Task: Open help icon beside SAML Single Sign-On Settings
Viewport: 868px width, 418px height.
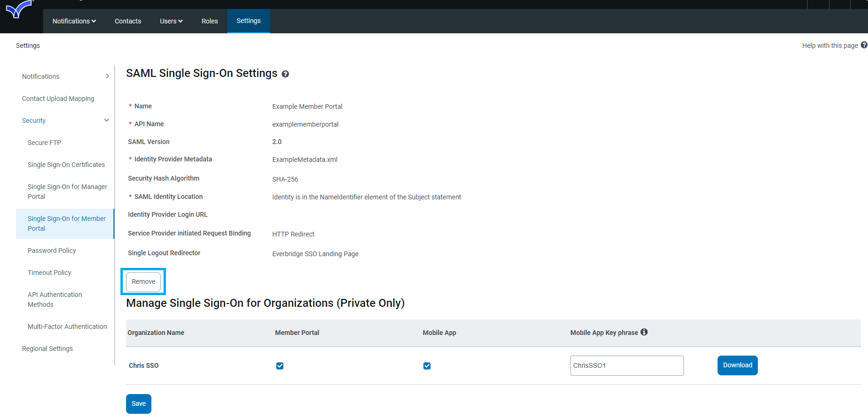Action: [285, 74]
